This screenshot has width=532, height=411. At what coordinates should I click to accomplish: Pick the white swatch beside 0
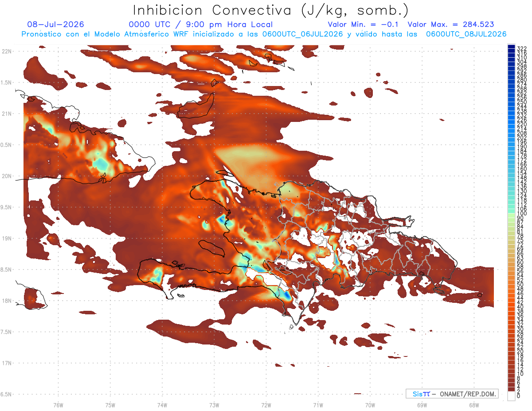512,396
